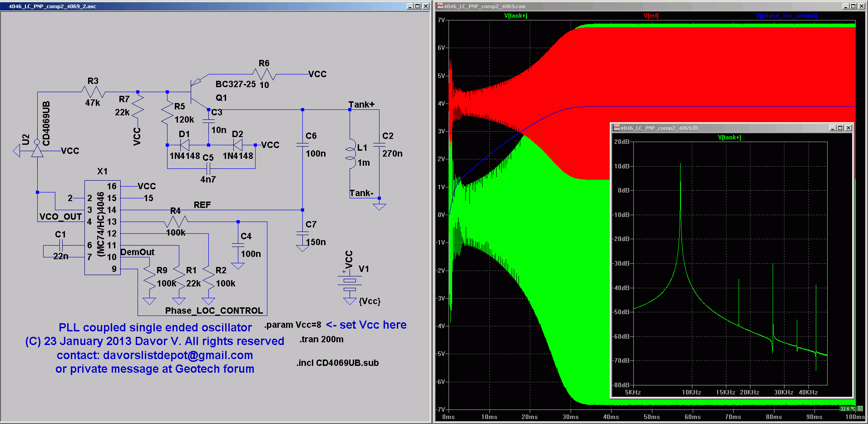Screen dimensions: 868x424
Task: Close the FFT window
Action: tap(848, 128)
